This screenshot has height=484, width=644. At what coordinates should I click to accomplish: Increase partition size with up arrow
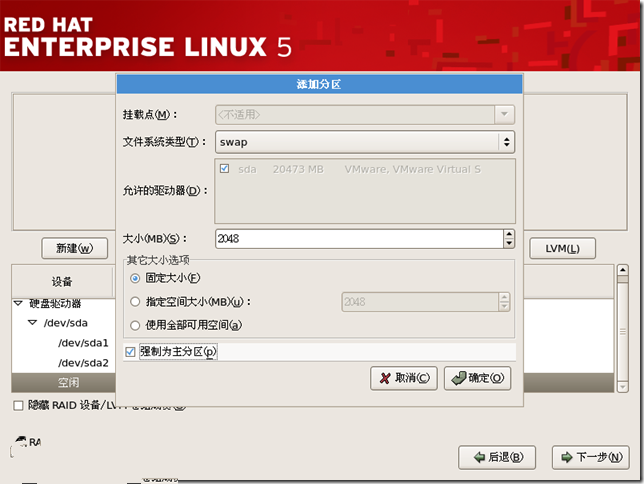(509, 235)
